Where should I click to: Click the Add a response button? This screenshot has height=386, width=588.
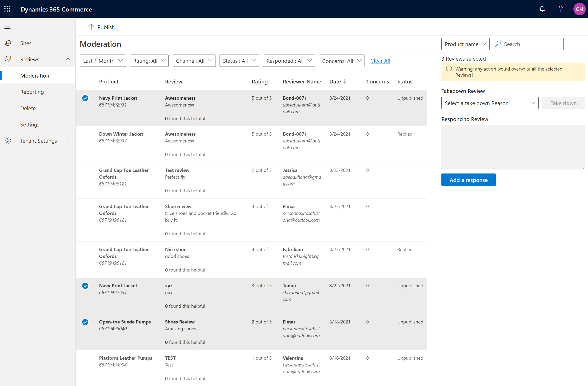click(468, 180)
